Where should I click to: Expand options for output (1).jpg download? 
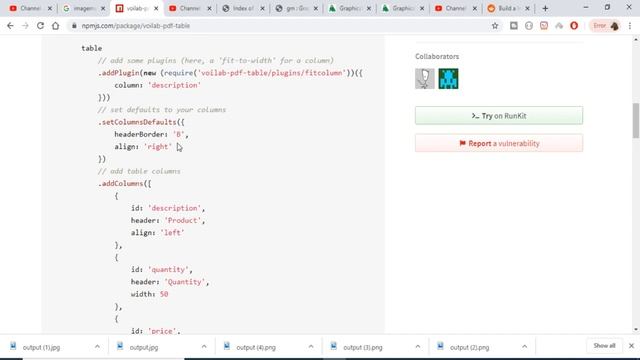[97, 347]
